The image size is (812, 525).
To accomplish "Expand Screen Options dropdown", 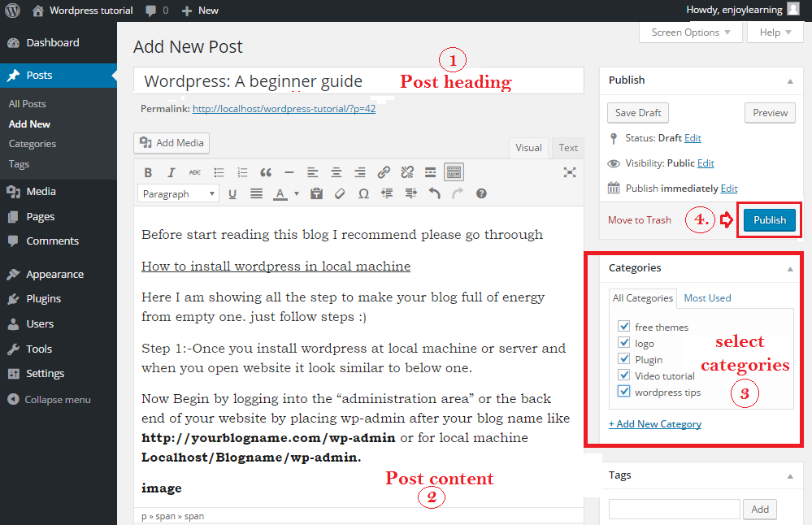I will tap(691, 33).
